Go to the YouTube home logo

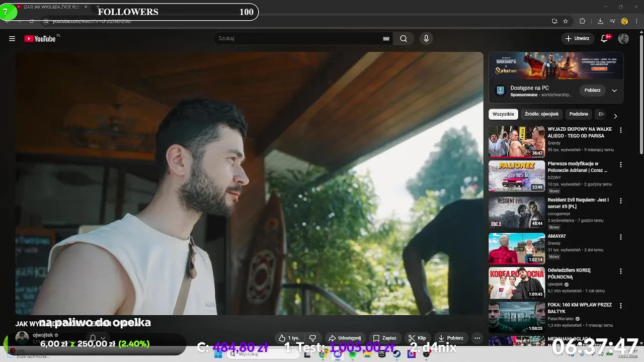(x=40, y=39)
